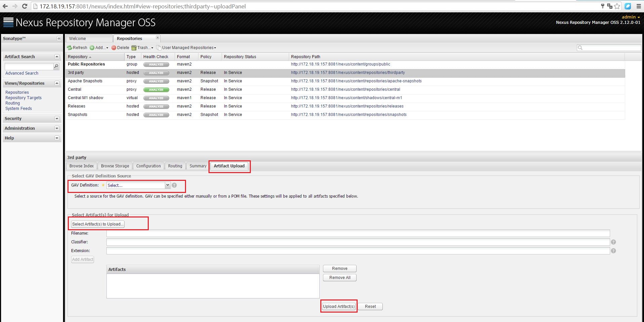Click the Analyze badge for 3rd party
The image size is (644, 322).
coord(156,73)
